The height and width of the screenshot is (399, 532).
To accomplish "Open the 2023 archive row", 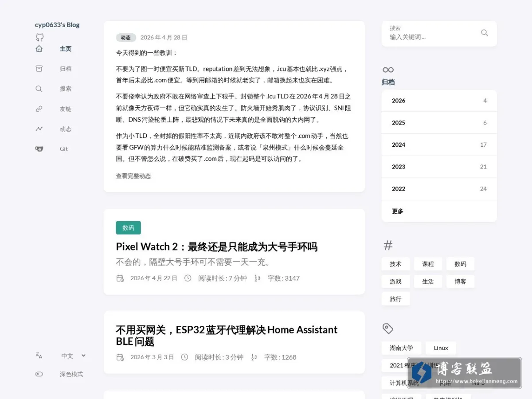I will 439,167.
